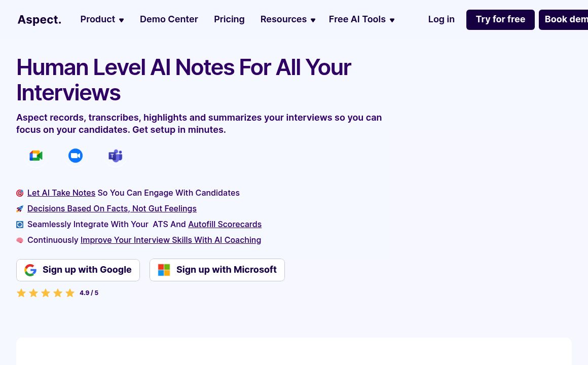The image size is (588, 365).
Task: Open the Resources dropdown menu
Action: click(x=287, y=20)
